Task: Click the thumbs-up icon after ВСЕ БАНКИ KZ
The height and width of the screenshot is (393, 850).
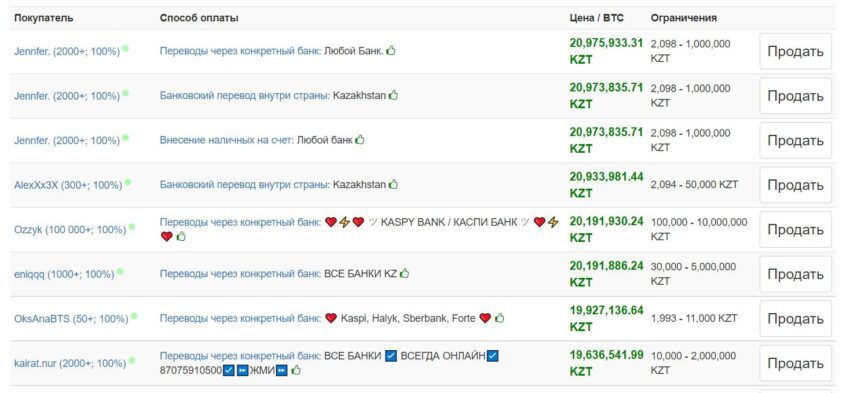Action: coord(404,274)
